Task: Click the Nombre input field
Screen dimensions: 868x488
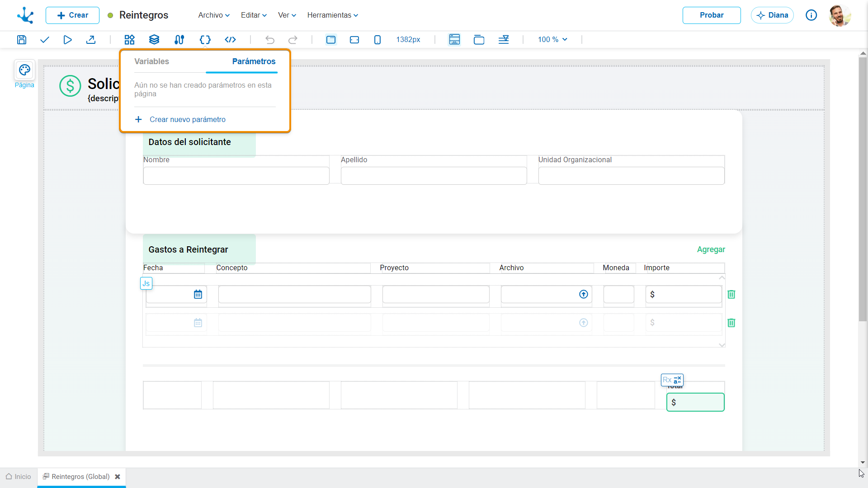Action: click(x=236, y=176)
